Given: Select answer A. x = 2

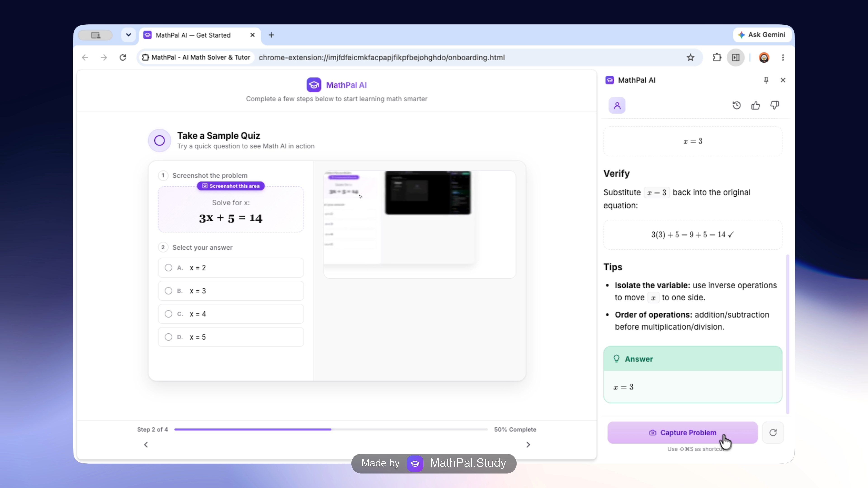Looking at the screenshot, I should tap(231, 268).
